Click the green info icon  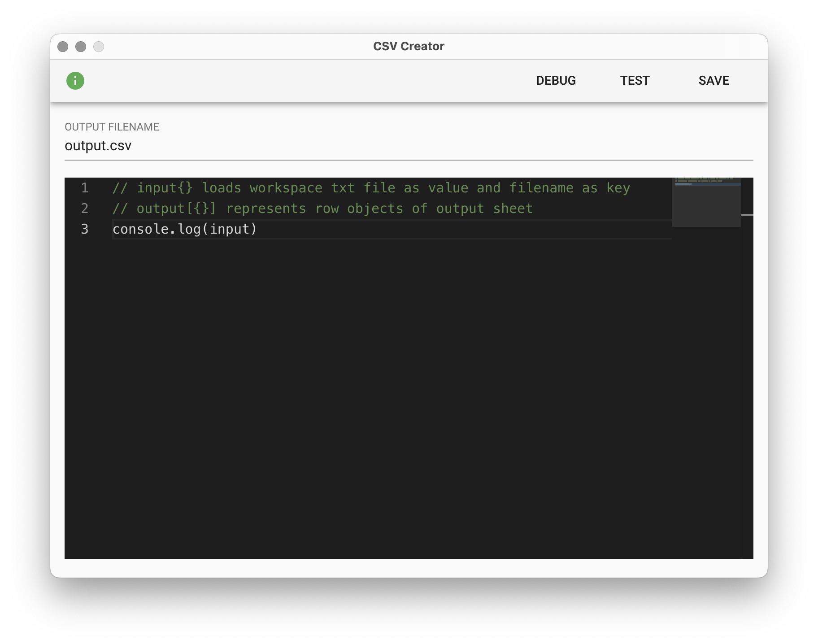[x=75, y=81]
